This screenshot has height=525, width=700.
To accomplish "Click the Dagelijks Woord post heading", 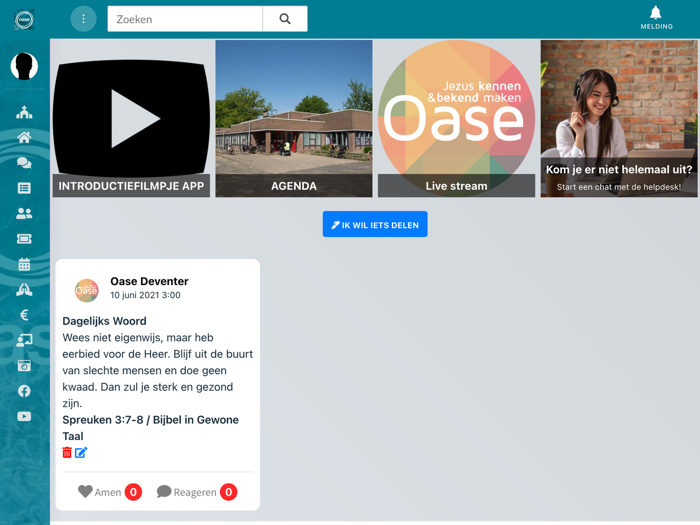I will pyautogui.click(x=104, y=321).
